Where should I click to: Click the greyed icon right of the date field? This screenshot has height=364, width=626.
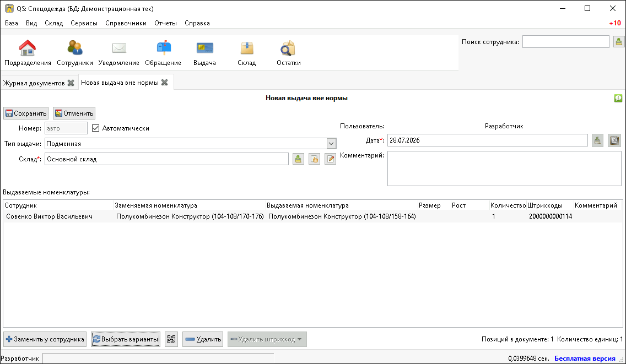(597, 140)
